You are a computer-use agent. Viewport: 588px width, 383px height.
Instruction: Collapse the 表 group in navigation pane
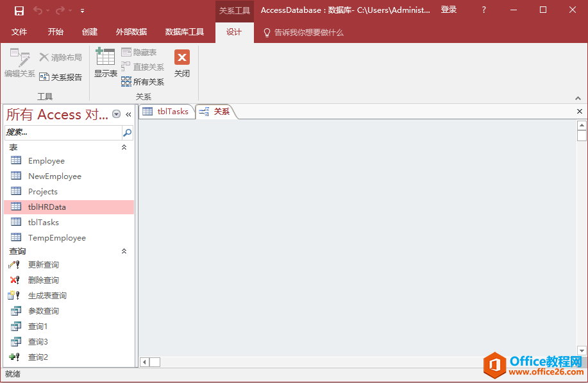(x=124, y=148)
